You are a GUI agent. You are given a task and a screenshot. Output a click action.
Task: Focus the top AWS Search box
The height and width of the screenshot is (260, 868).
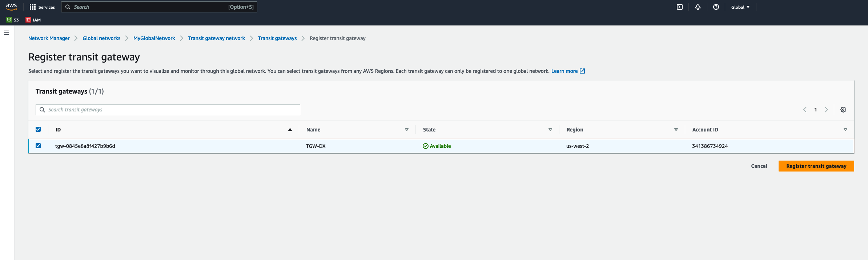coord(159,7)
